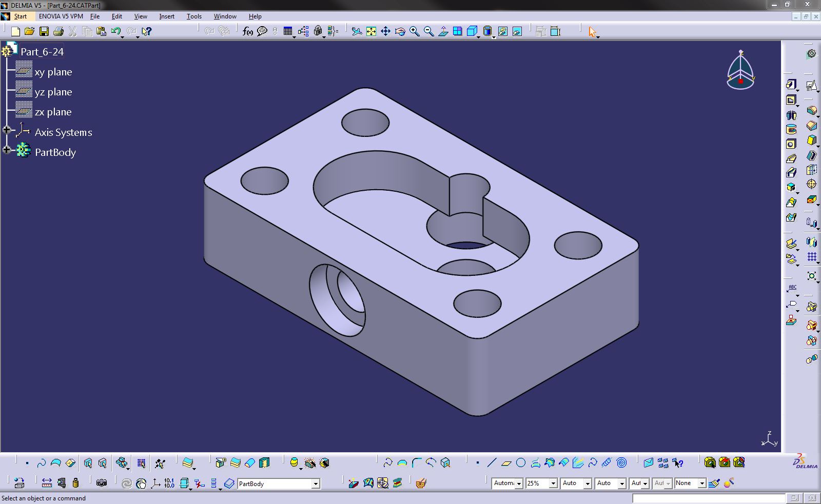Image resolution: width=821 pixels, height=504 pixels.
Task: Toggle Swap Visible Space icon
Action: click(x=517, y=31)
